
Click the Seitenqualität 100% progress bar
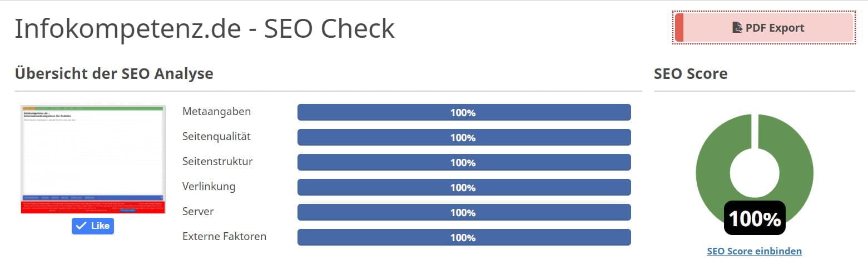464,137
